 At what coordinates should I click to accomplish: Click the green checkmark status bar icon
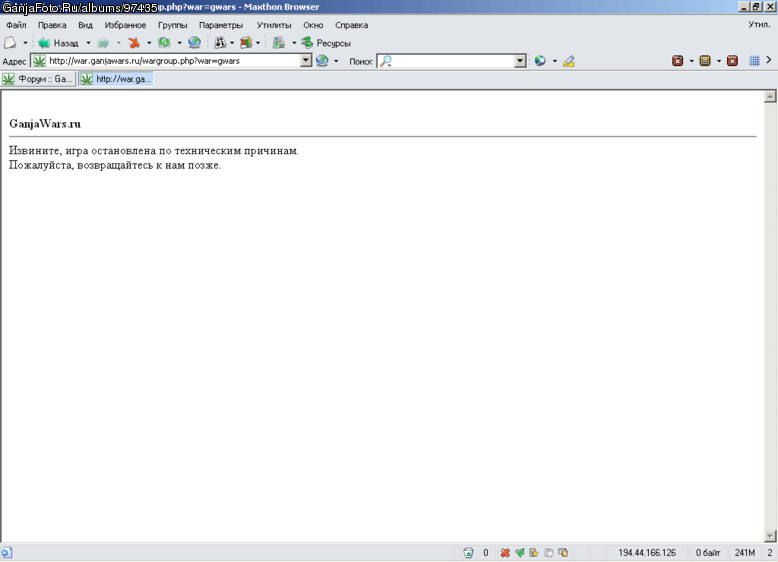point(519,553)
